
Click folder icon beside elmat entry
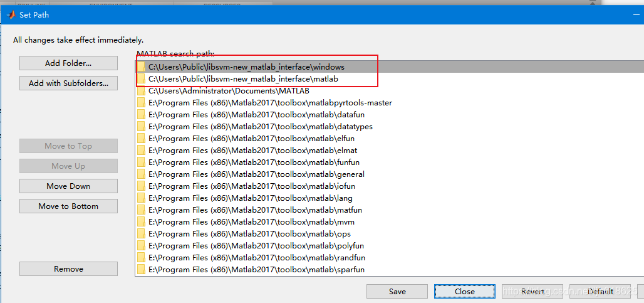click(x=142, y=150)
